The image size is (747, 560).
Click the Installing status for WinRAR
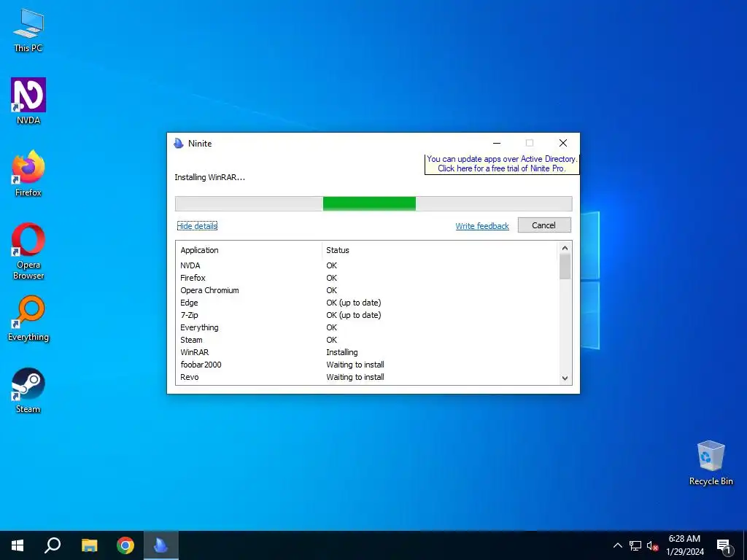point(341,352)
